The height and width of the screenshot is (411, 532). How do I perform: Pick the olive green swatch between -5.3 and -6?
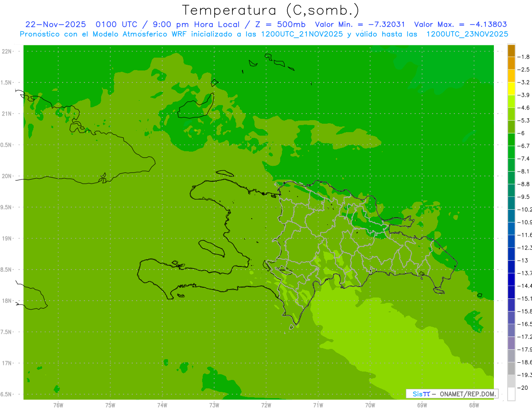[512, 127]
